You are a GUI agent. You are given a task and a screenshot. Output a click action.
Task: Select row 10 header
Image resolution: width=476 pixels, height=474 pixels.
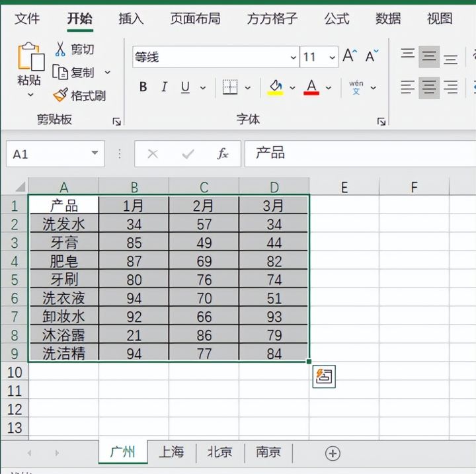click(x=15, y=372)
